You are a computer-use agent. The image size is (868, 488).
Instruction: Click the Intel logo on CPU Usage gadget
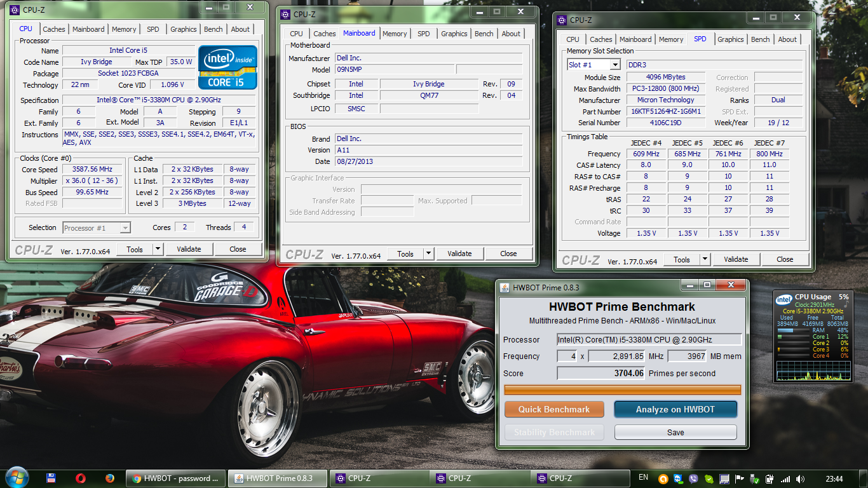(784, 299)
